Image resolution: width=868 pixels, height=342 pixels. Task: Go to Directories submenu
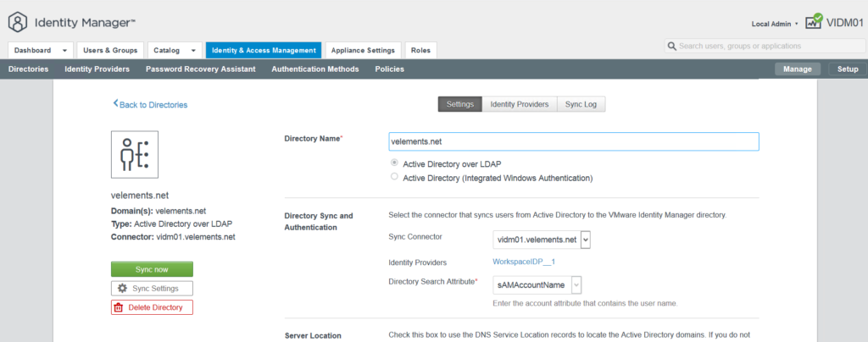[28, 69]
